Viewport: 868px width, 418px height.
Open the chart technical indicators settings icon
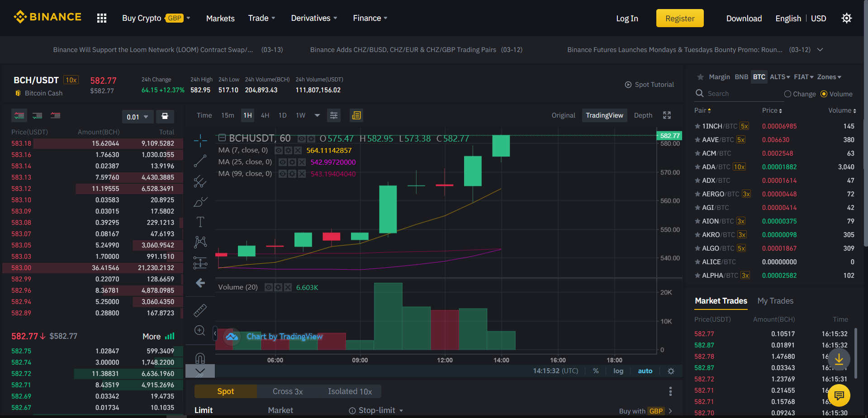click(x=334, y=115)
